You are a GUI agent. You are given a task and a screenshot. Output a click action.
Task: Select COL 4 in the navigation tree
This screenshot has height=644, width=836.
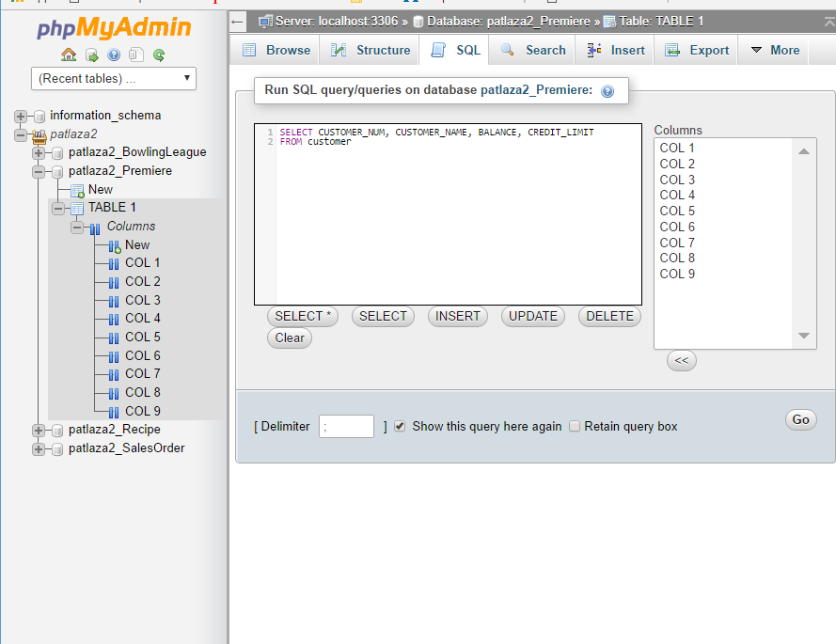pyautogui.click(x=142, y=319)
